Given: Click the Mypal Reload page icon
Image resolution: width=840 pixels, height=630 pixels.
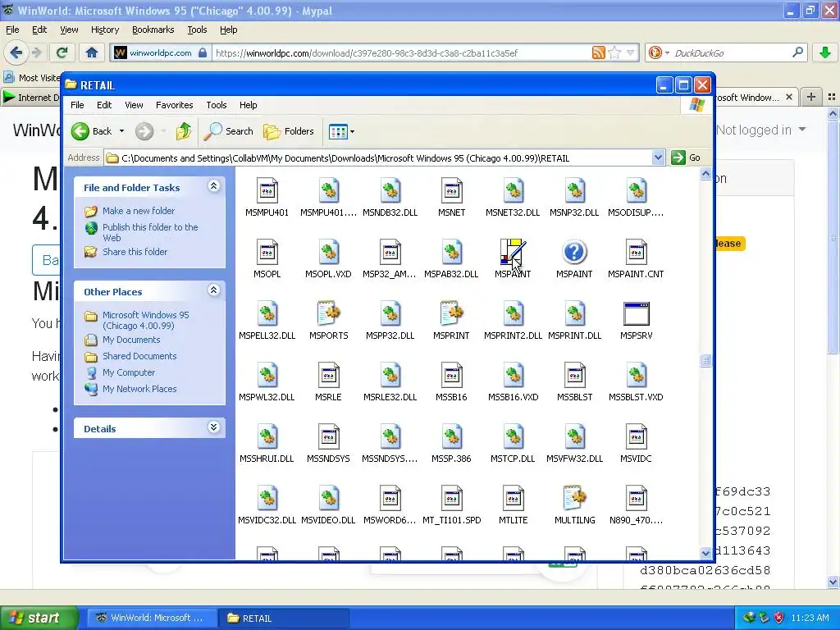Looking at the screenshot, I should coord(62,52).
